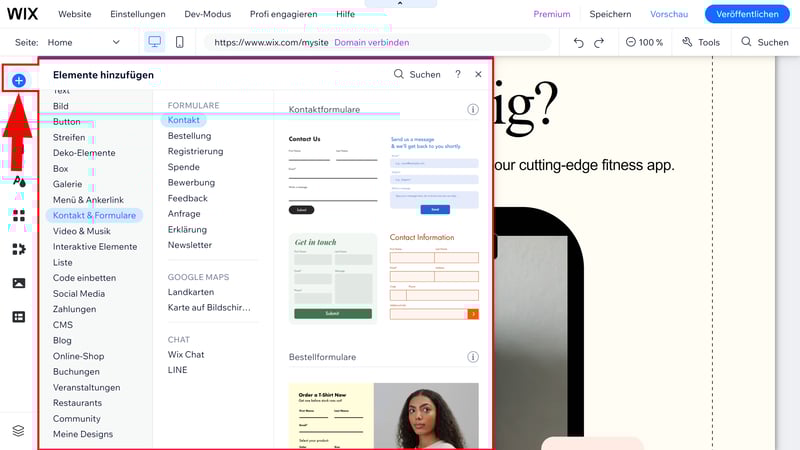Screen dimensions: 800x450
Task: Click Vorschau to preview site
Action: click(x=669, y=14)
